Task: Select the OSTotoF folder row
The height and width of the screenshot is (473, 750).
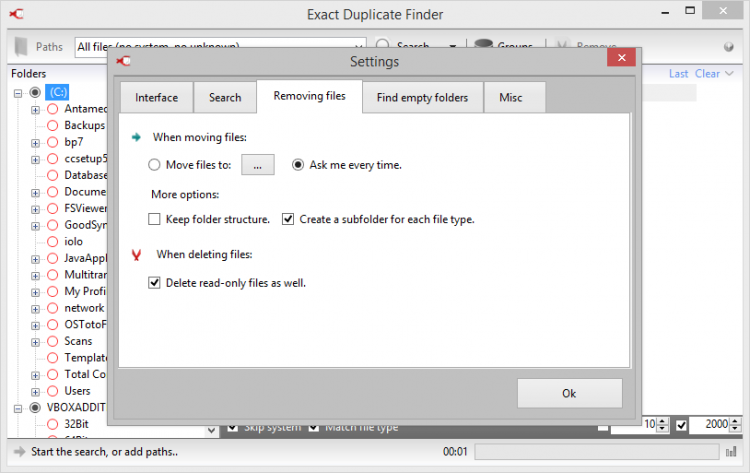Action: [85, 325]
